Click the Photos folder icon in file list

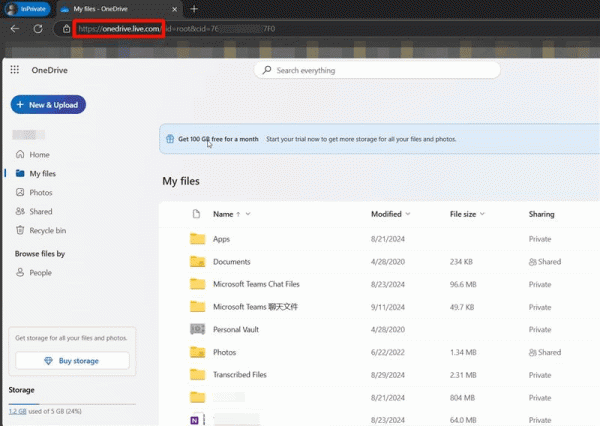point(197,352)
